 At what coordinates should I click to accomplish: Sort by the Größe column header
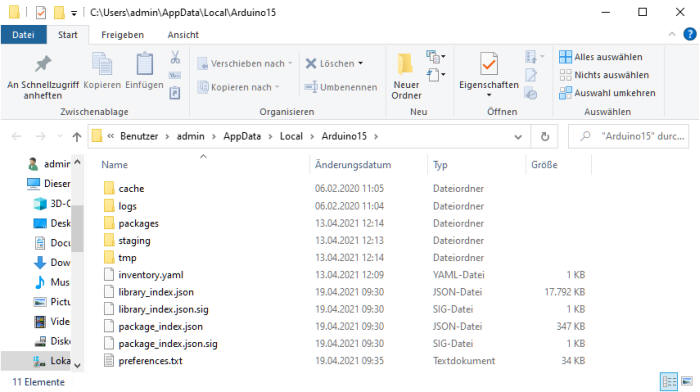pyautogui.click(x=544, y=165)
